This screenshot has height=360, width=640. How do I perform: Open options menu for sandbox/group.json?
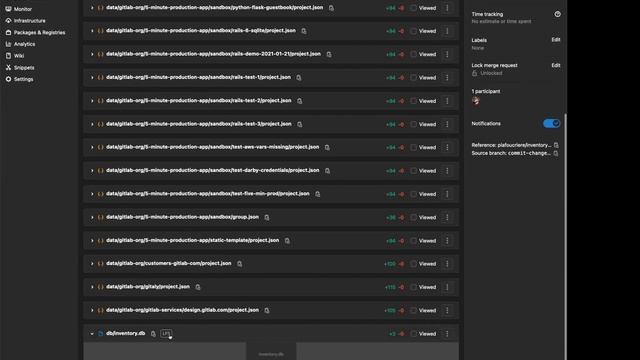447,217
